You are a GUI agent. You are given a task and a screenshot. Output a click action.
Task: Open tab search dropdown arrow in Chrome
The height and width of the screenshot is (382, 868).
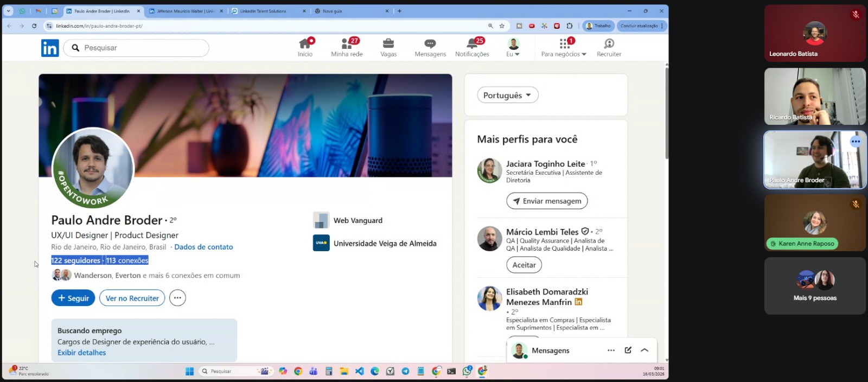tap(8, 11)
